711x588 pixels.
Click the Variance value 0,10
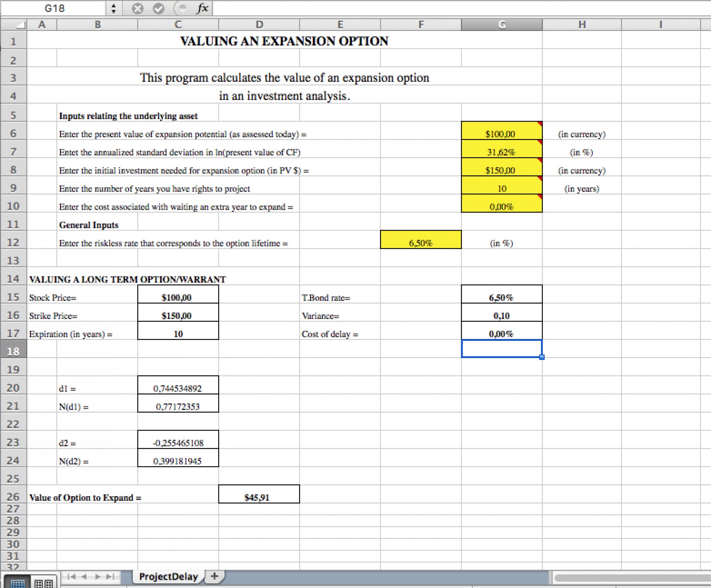point(502,312)
